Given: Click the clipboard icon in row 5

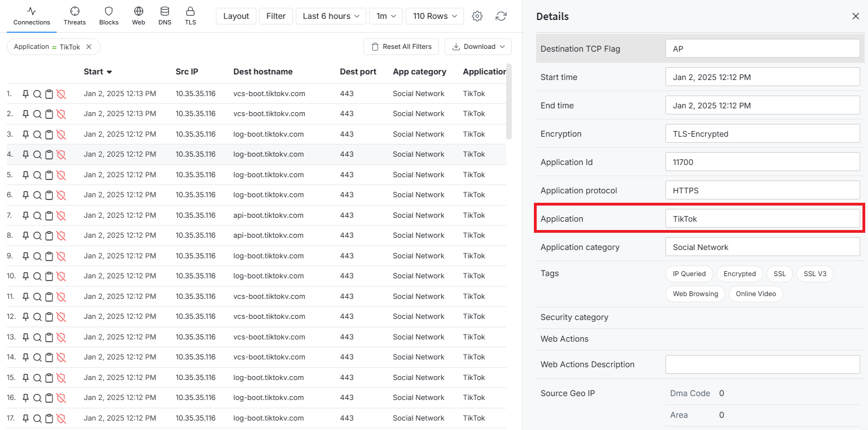Looking at the screenshot, I should pyautogui.click(x=49, y=175).
